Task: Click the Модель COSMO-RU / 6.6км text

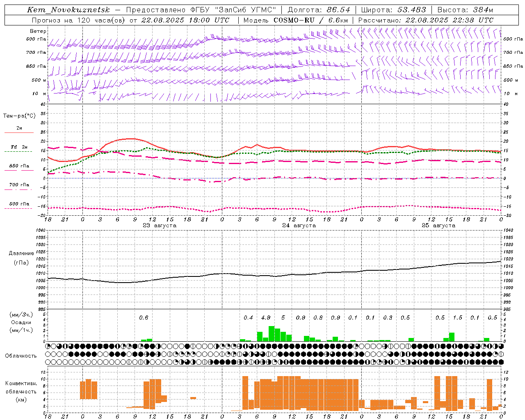Action: click(x=296, y=20)
